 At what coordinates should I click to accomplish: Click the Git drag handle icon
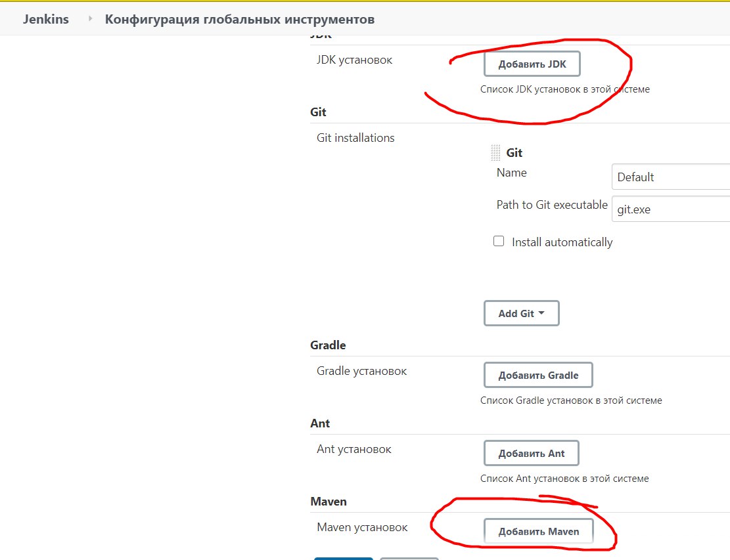pyautogui.click(x=495, y=153)
